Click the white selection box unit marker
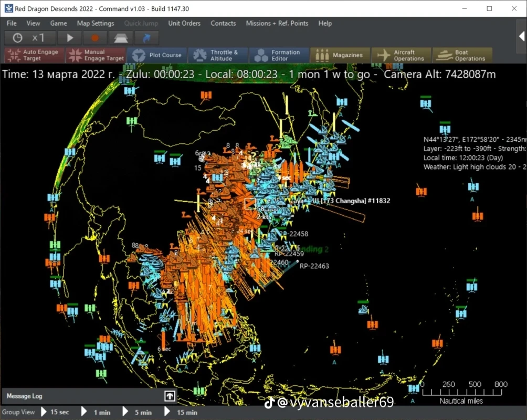The width and height of the screenshot is (527, 420). coord(250,204)
